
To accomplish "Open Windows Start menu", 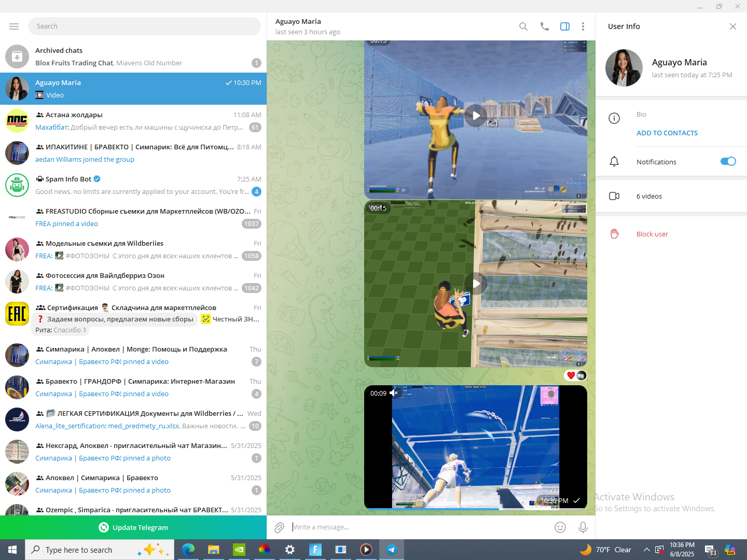I will click(12, 550).
